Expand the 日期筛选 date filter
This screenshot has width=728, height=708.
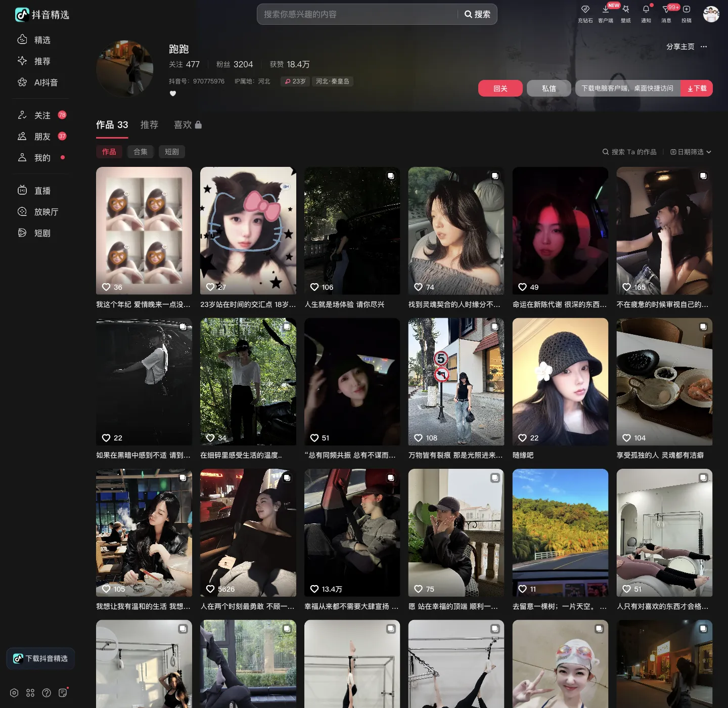[x=691, y=152]
